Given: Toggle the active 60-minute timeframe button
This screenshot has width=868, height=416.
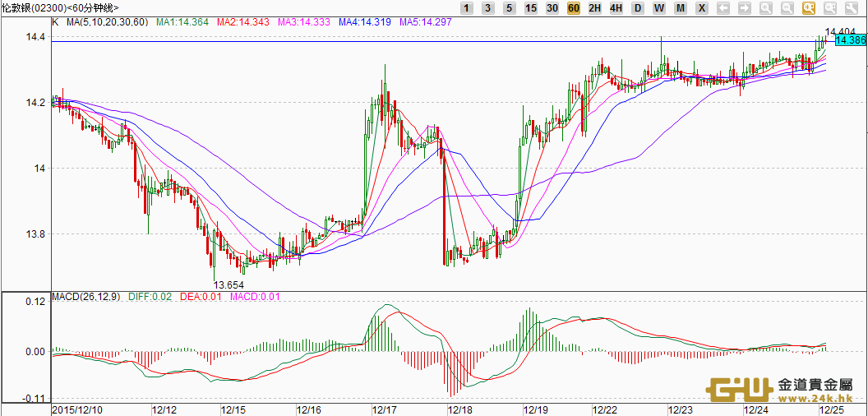Looking at the screenshot, I should coord(574,8).
